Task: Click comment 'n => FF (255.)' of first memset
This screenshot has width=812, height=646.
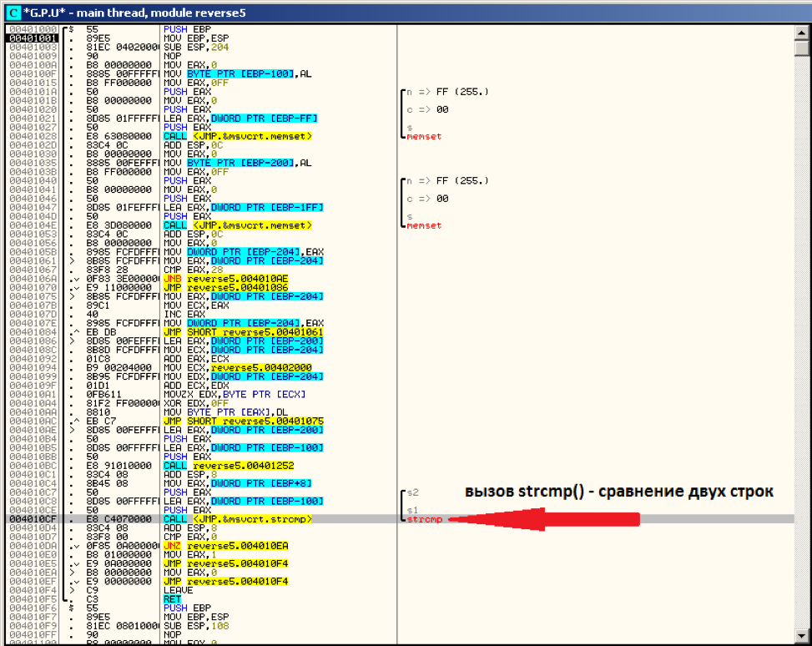Action: tap(447, 92)
